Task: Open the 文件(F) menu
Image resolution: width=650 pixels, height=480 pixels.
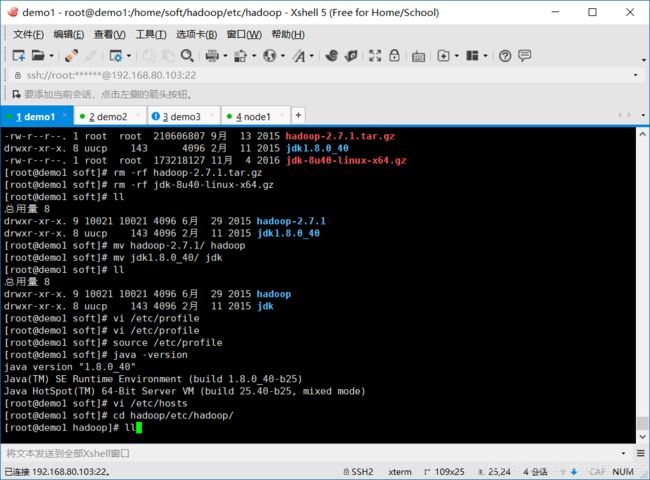Action: click(28, 34)
